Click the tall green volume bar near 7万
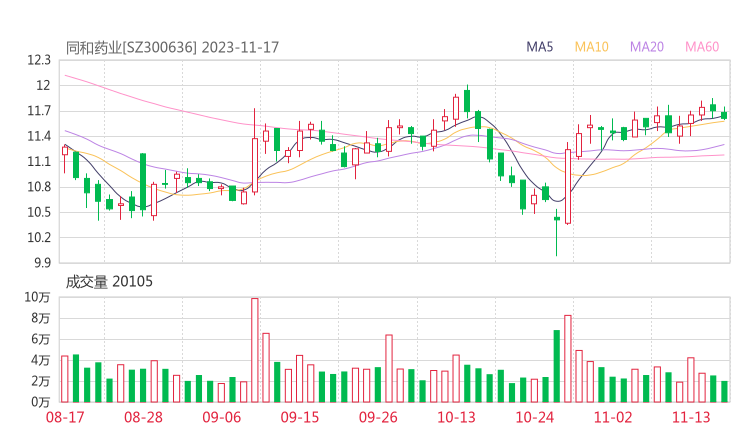 click(557, 366)
